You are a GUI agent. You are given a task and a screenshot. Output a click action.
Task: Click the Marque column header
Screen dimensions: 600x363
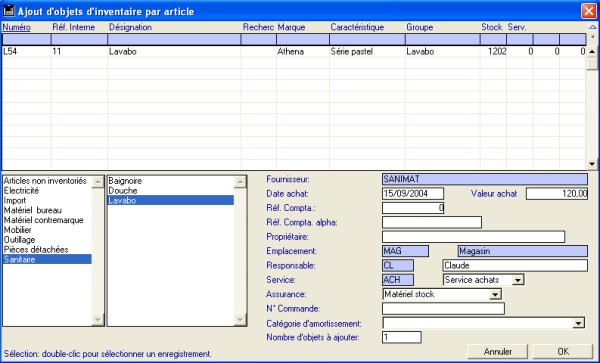(291, 27)
